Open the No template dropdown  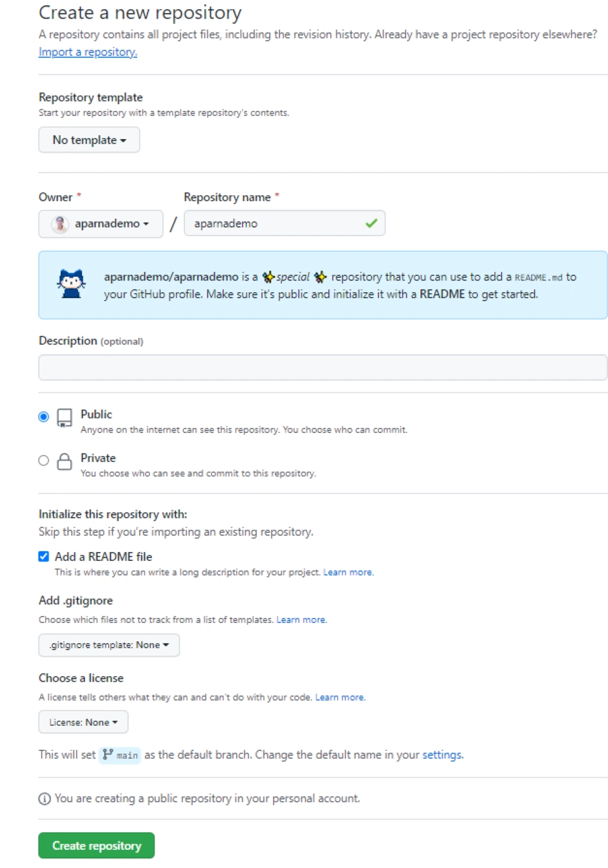tap(89, 140)
